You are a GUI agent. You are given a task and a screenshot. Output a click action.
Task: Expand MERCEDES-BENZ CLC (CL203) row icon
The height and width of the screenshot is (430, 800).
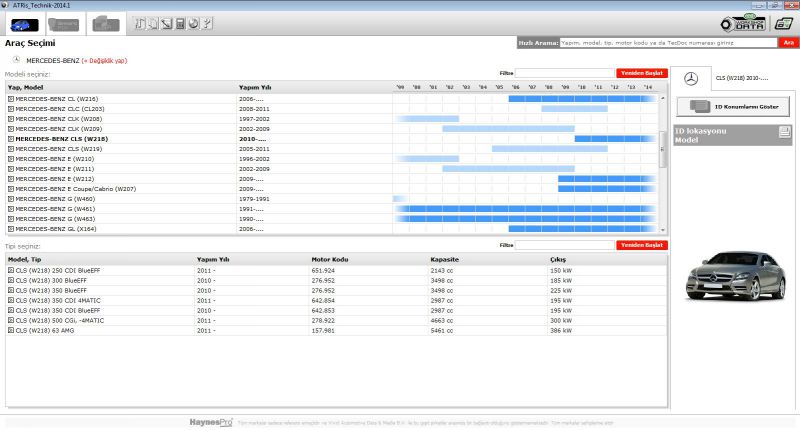11,109
